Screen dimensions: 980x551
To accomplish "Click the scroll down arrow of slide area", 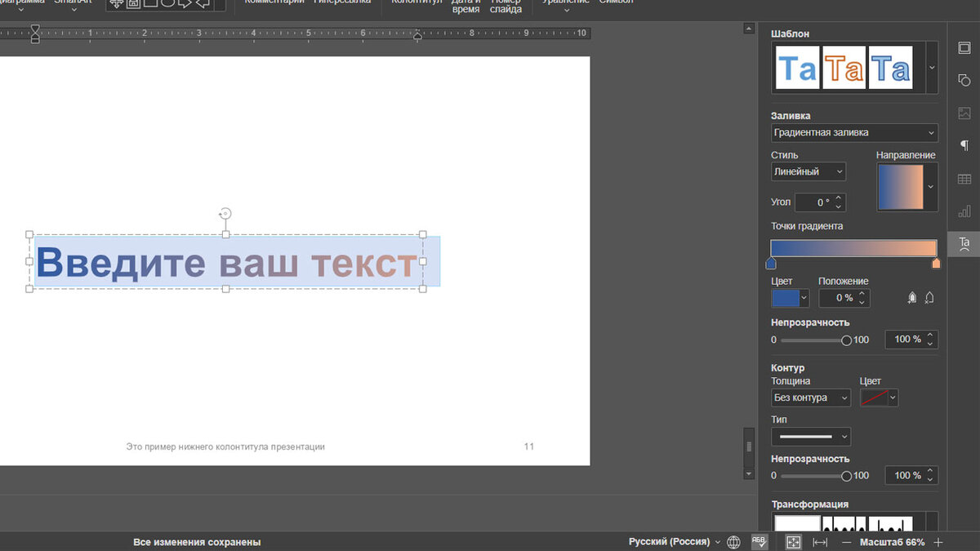I will [x=748, y=473].
